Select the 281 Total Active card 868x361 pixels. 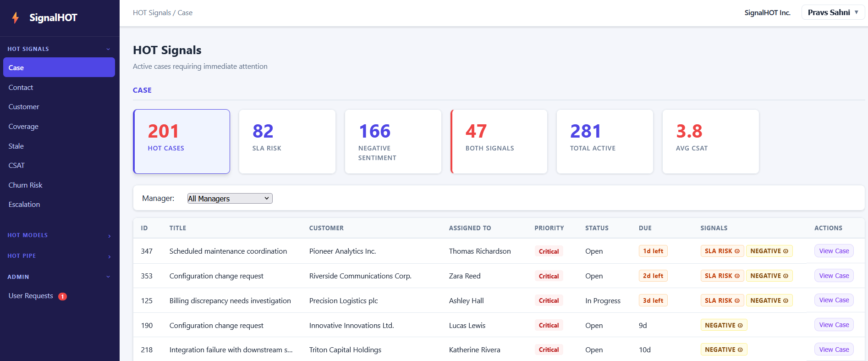point(605,141)
